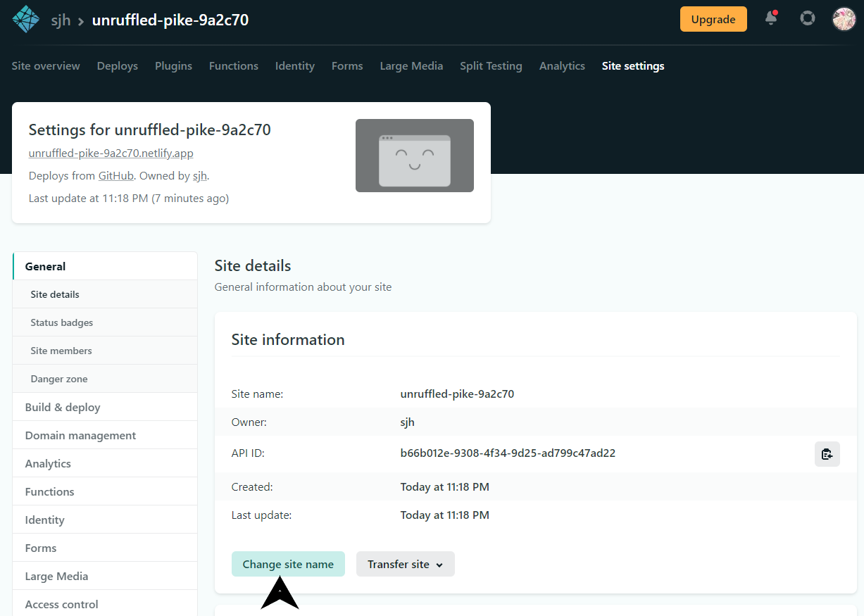The width and height of the screenshot is (864, 616).
Task: Click the GitHub deploy source link
Action: click(115, 175)
